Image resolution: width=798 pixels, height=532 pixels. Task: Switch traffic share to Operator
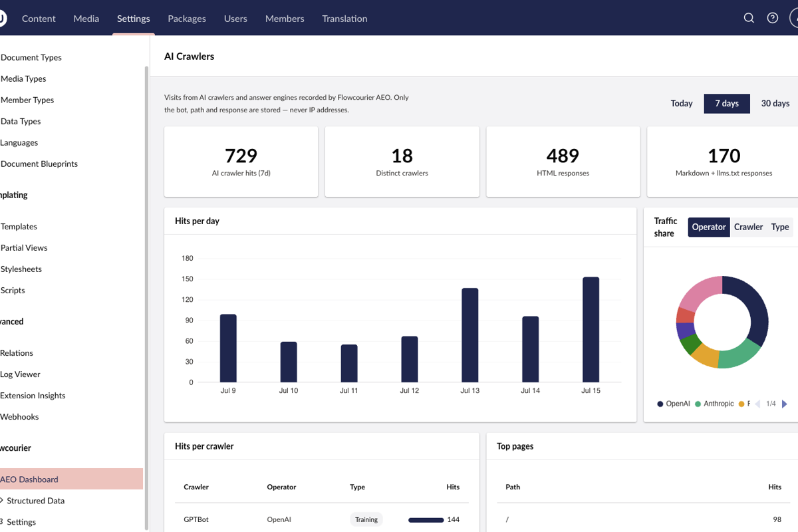pyautogui.click(x=709, y=227)
